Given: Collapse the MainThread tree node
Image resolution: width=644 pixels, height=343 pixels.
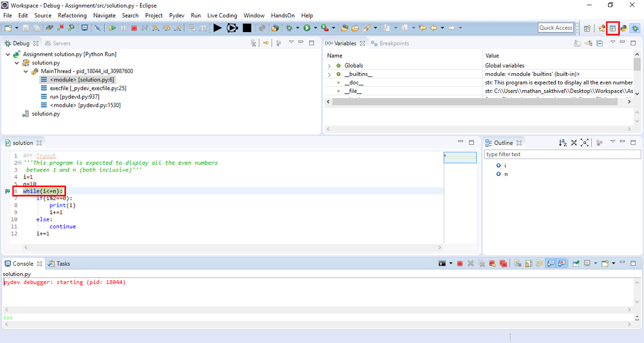Looking at the screenshot, I should (26, 71).
